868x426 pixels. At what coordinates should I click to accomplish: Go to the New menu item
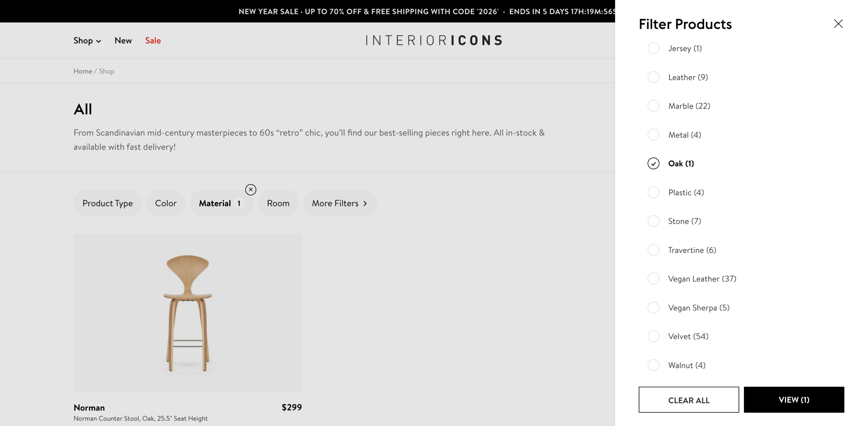click(123, 41)
